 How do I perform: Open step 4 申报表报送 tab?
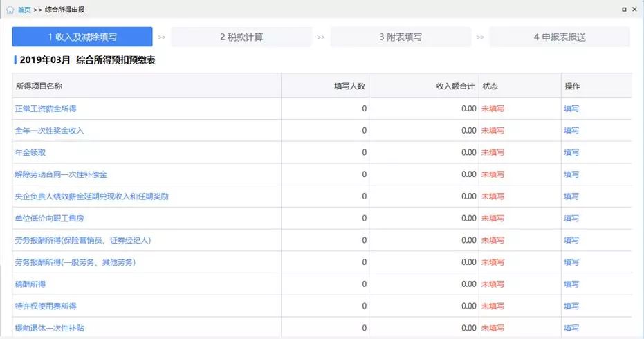(559, 37)
